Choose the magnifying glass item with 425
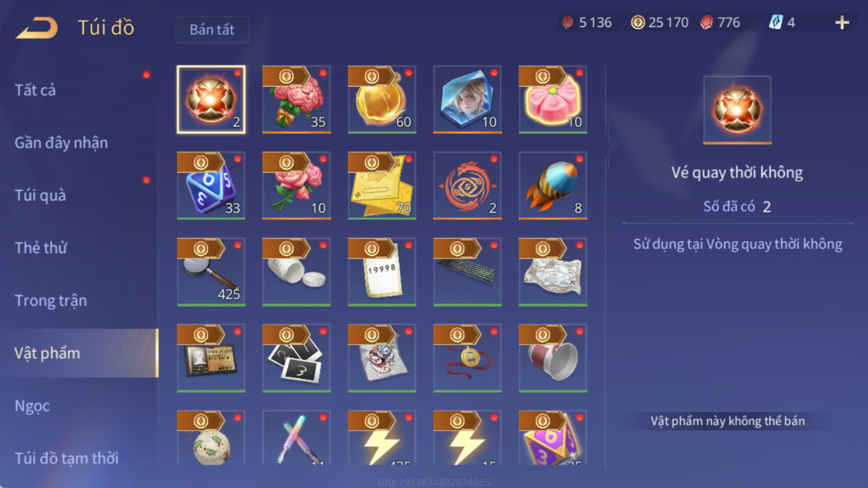The height and width of the screenshot is (488, 868). click(x=211, y=272)
